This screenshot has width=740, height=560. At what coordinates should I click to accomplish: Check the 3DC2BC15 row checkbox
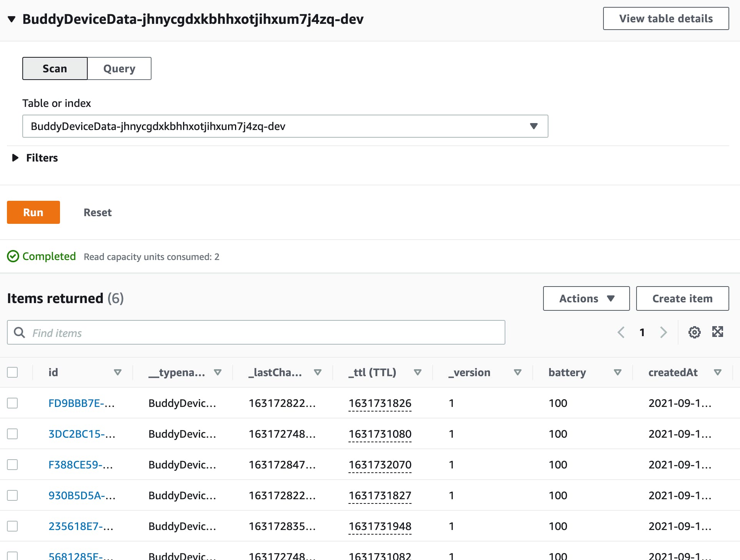12,434
